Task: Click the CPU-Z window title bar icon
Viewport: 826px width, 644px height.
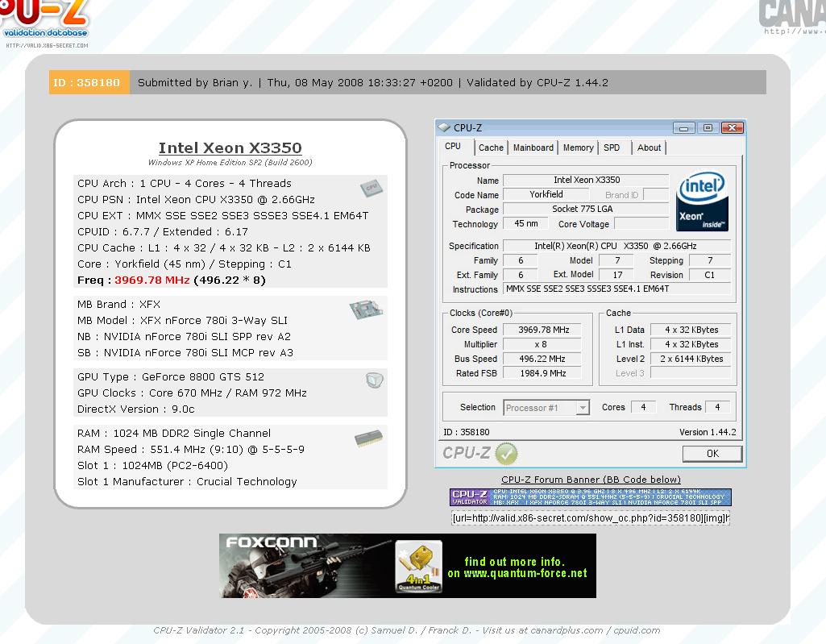Action: click(x=444, y=127)
